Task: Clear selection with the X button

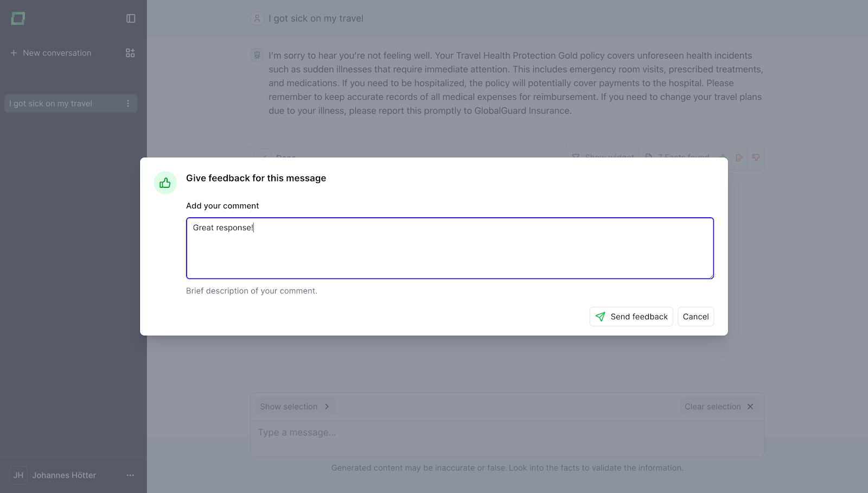Action: click(750, 407)
